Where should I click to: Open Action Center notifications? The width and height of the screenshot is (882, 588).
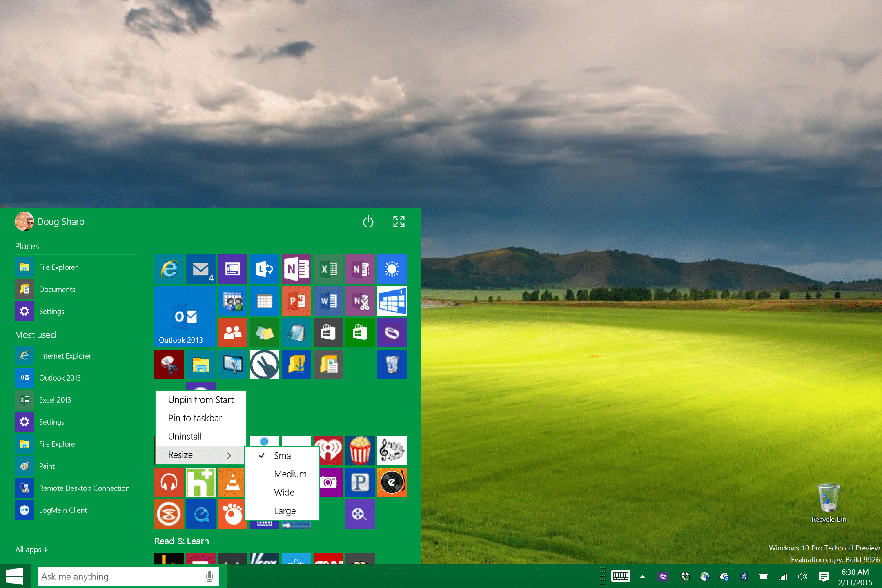824,577
